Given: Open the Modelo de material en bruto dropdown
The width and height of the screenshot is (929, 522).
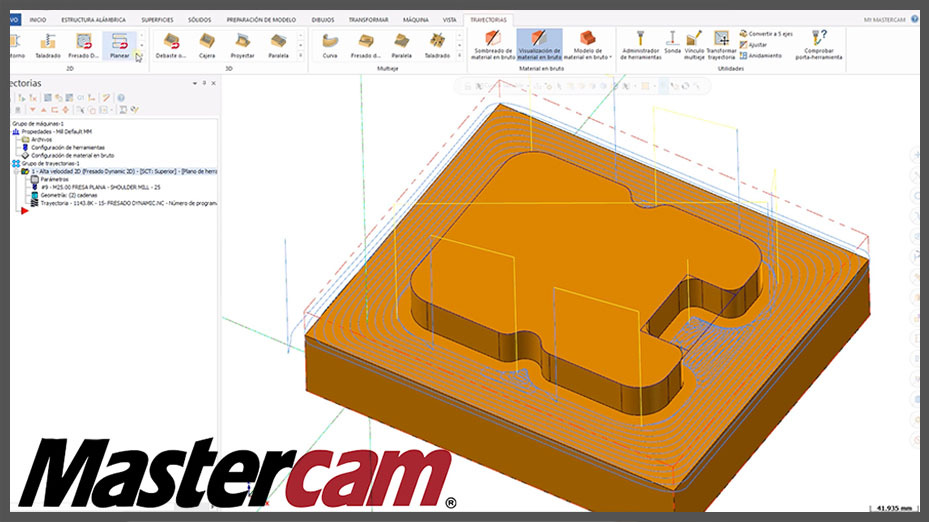Looking at the screenshot, I should point(587,45).
